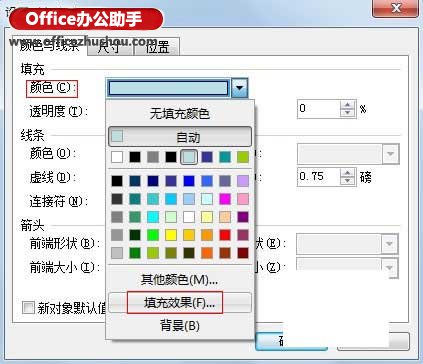Pick the magenta color swatch
Viewport: 423px width, 364px height.
(225, 199)
